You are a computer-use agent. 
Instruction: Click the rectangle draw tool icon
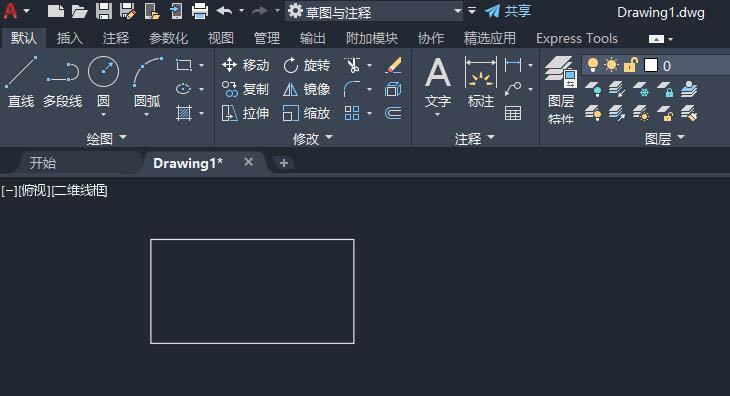coord(184,65)
